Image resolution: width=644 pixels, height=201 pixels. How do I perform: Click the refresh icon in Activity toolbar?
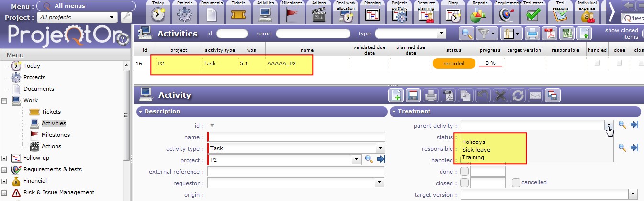coord(518,95)
